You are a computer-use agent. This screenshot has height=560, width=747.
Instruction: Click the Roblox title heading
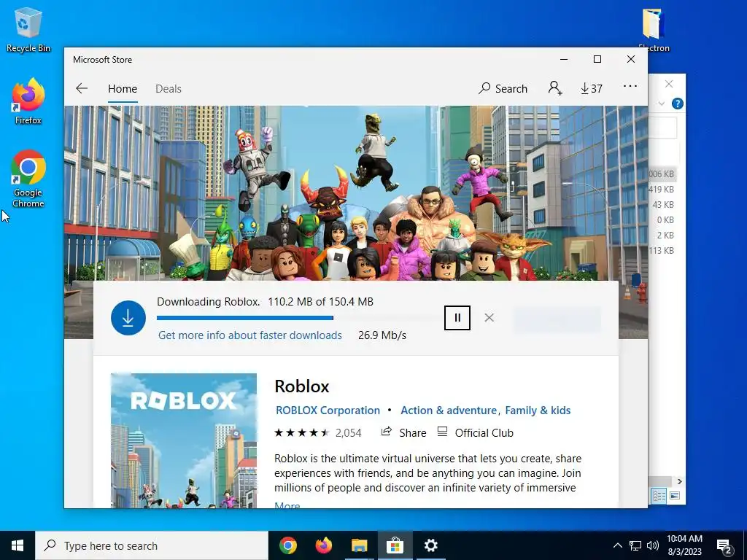tap(302, 386)
